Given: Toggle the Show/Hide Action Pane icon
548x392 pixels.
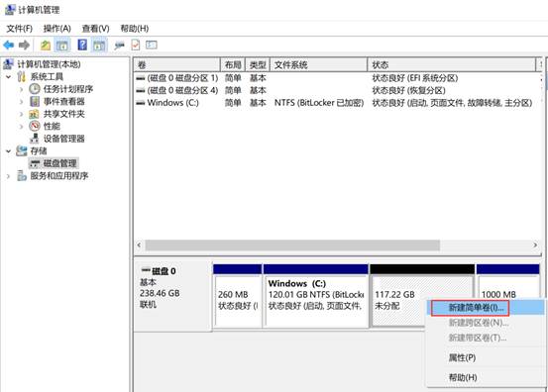Looking at the screenshot, I should point(99,45).
